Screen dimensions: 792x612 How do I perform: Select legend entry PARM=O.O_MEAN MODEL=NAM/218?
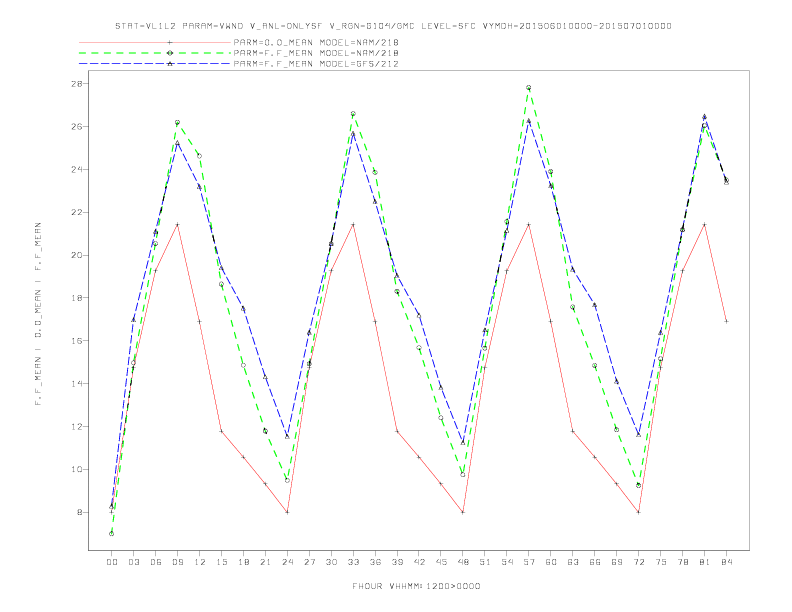coord(316,42)
